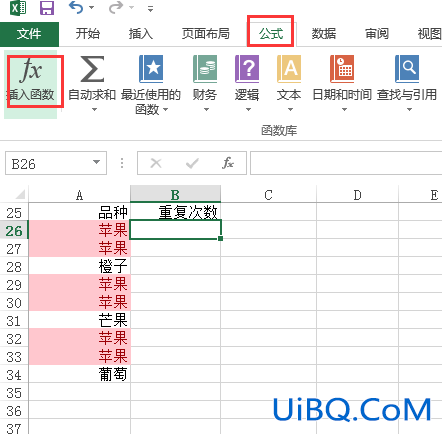Click the formula bar resize dots handle
The width and height of the screenshot is (442, 434).
coord(122,163)
